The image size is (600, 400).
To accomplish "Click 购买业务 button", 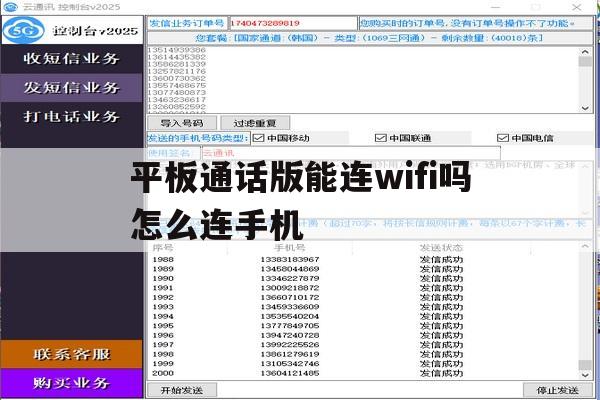I will click(x=72, y=383).
